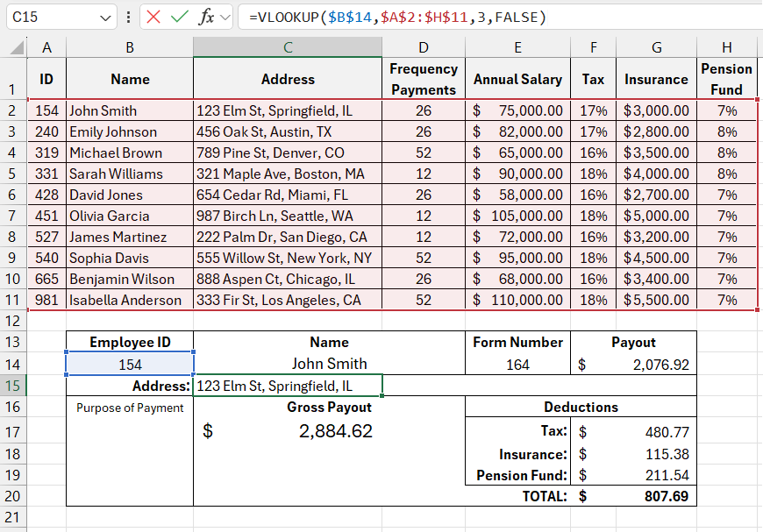This screenshot has width=763, height=532.
Task: Expand the Name Box dropdown arrow
Action: point(106,18)
